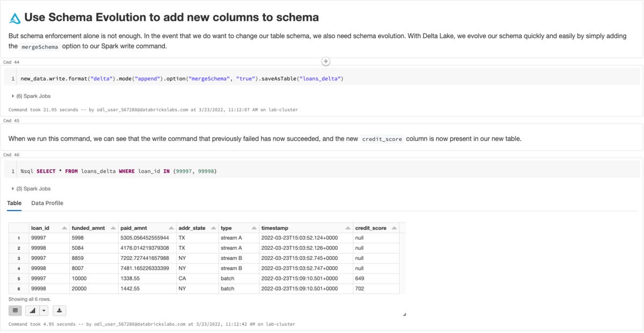Click the CA addr_state cell
644x333 pixels.
click(183, 278)
